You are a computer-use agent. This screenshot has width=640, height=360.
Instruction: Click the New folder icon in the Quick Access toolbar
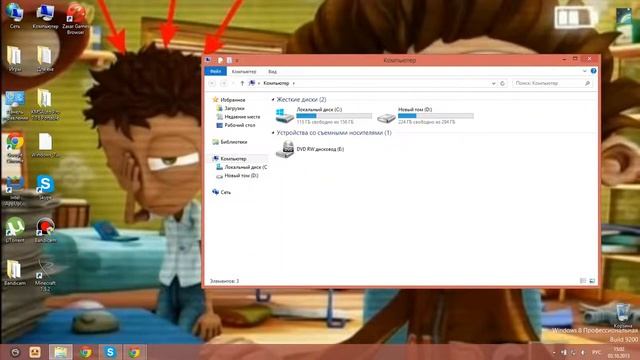click(x=229, y=60)
